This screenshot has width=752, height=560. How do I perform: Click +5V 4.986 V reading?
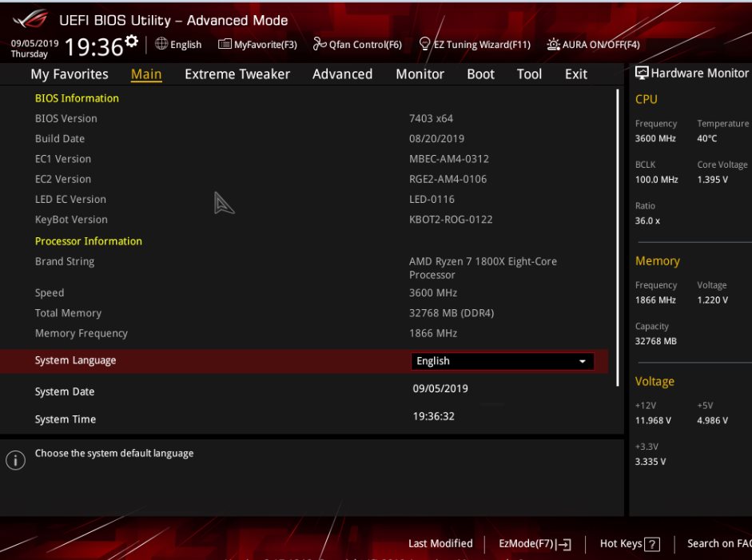coord(712,420)
